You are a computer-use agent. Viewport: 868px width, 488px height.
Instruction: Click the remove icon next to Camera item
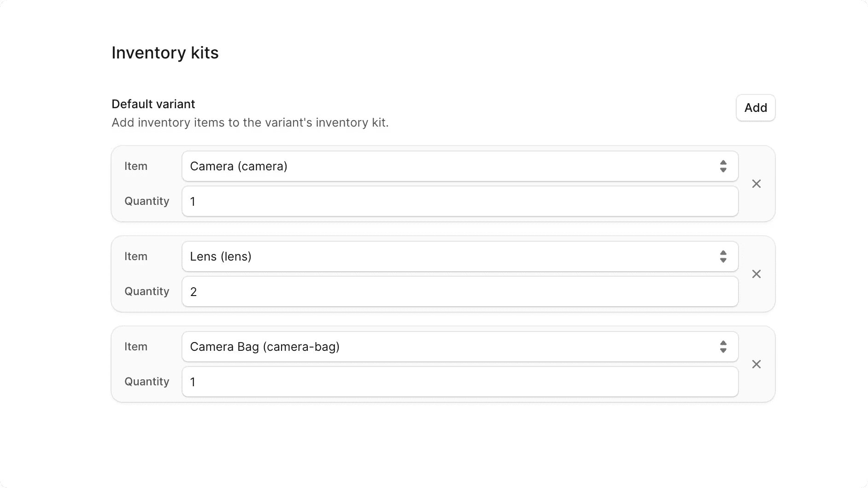click(756, 183)
